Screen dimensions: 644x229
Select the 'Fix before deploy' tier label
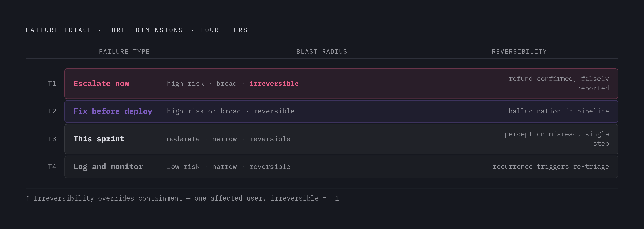pyautogui.click(x=113, y=111)
